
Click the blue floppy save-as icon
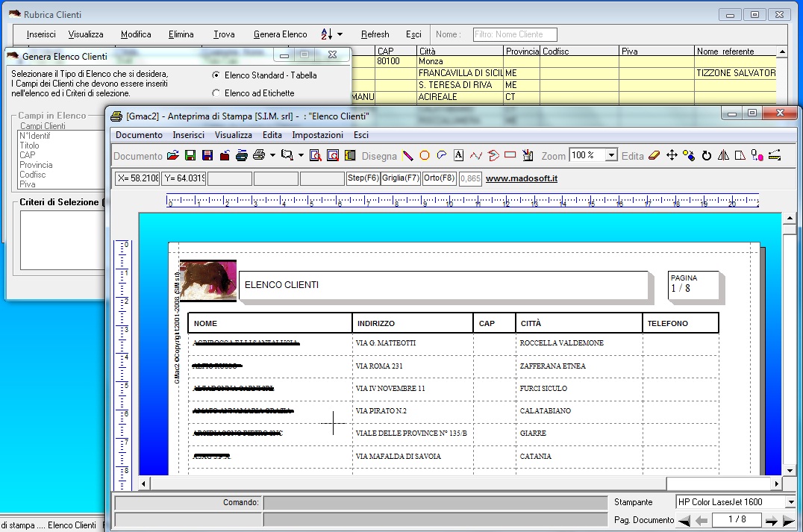click(x=207, y=156)
